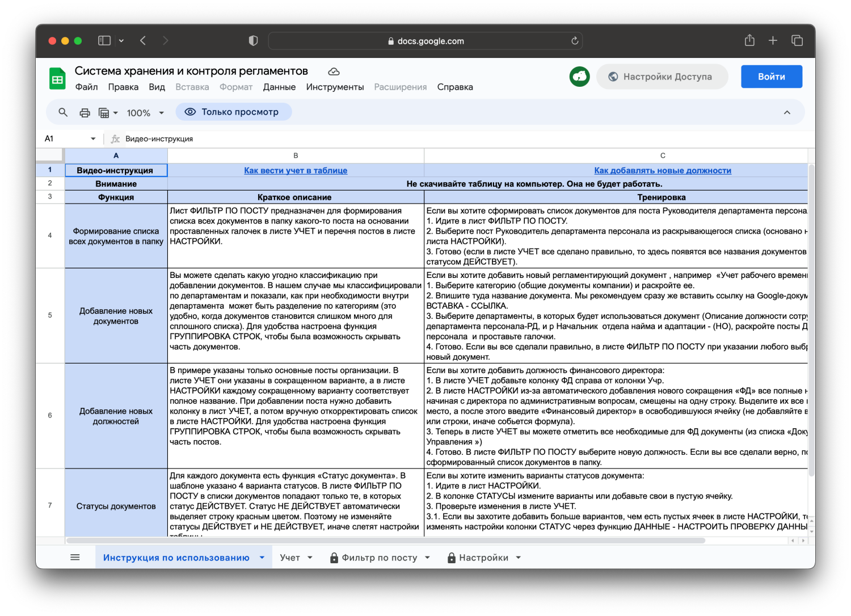Print the spreadsheet via printer icon
The image size is (851, 616).
pyautogui.click(x=85, y=112)
